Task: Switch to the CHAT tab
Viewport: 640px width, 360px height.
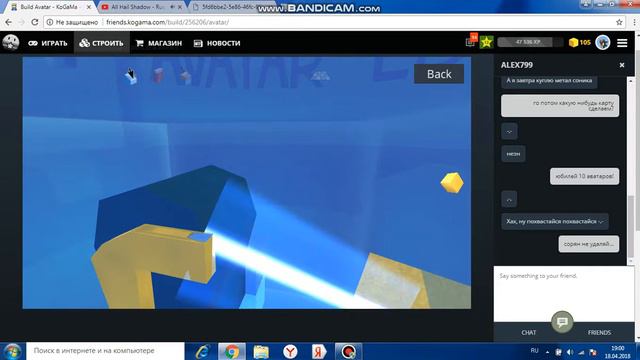Action: 529,333
